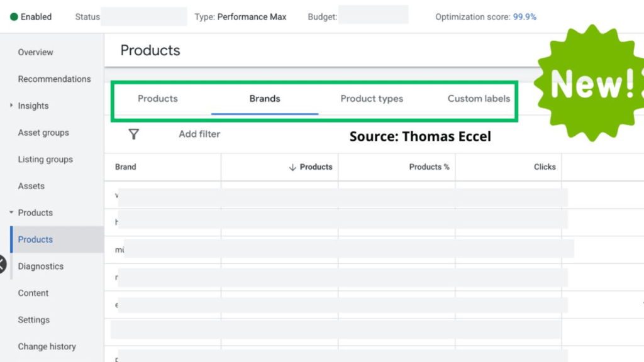Screen dimensions: 644x362
Task: Open the Optimization score 99.9% link
Action: [x=525, y=17]
